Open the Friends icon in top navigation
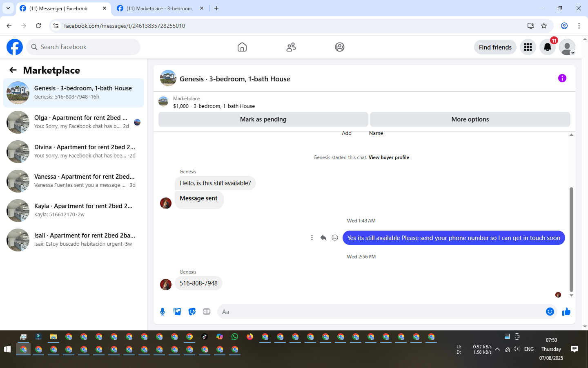Image resolution: width=588 pixels, height=368 pixels. click(291, 47)
